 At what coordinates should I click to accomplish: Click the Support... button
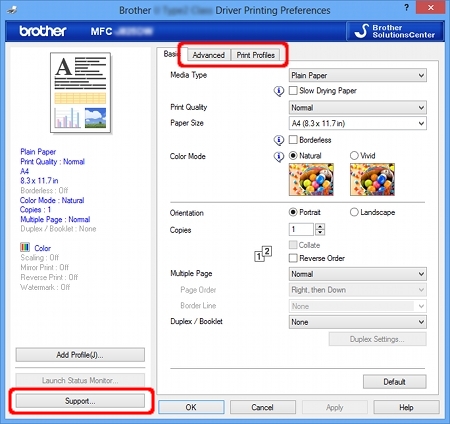pyautogui.click(x=80, y=401)
